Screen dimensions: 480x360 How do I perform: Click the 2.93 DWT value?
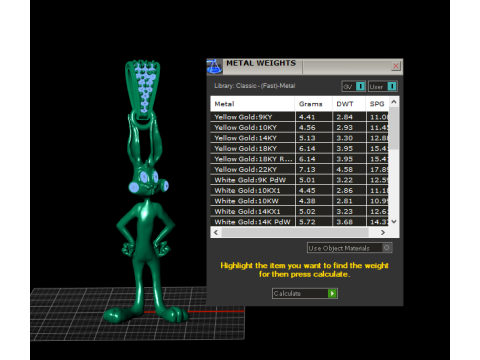coord(344,127)
